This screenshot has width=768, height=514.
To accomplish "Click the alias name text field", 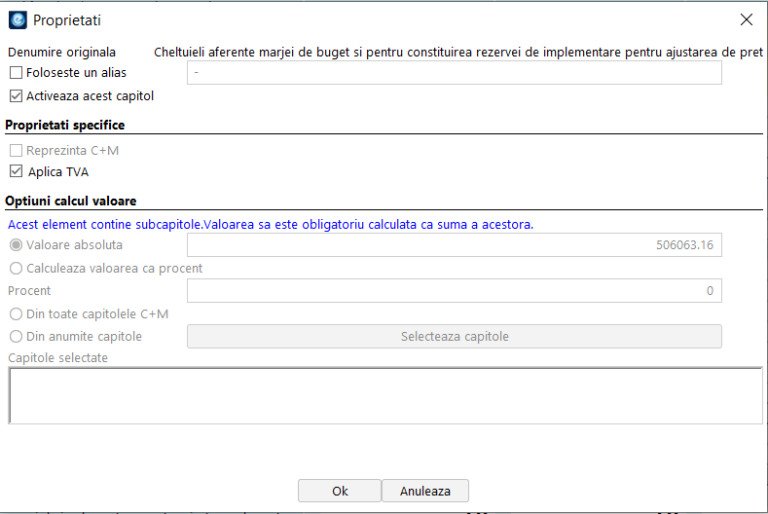I will click(454, 73).
